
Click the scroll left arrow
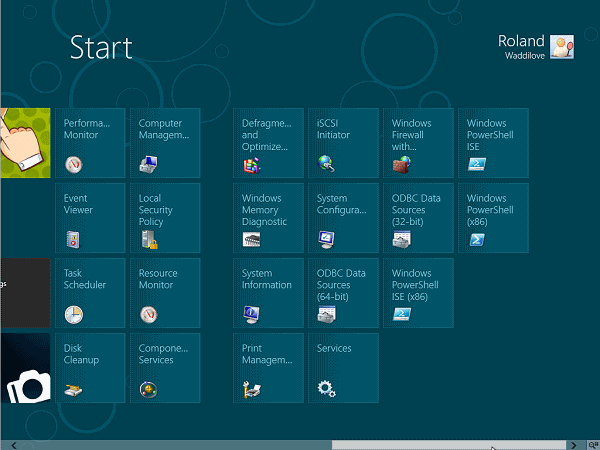14,445
